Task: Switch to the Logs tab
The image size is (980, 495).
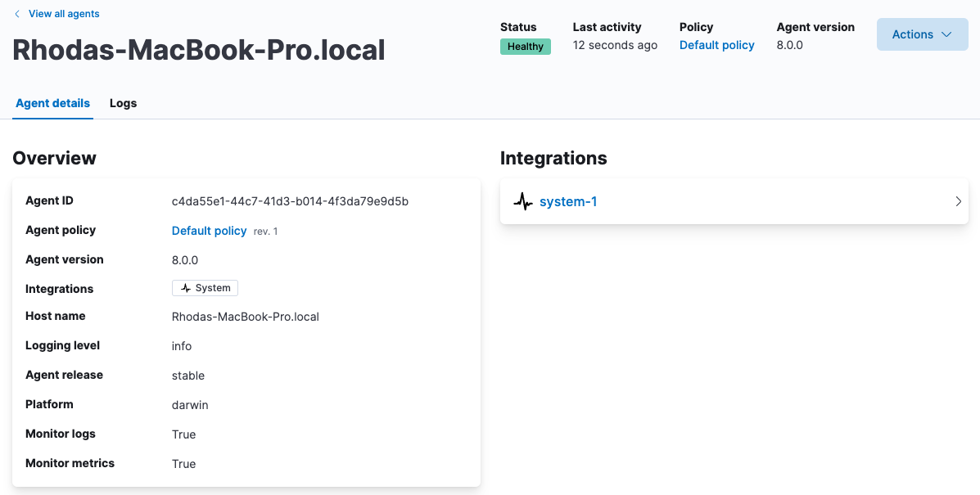Action: [123, 103]
